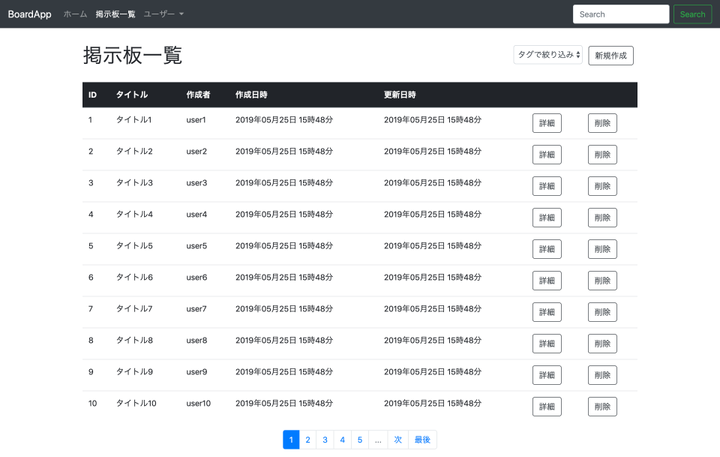The image size is (720, 457).
Task: Open pagination page 5
Action: click(x=360, y=440)
